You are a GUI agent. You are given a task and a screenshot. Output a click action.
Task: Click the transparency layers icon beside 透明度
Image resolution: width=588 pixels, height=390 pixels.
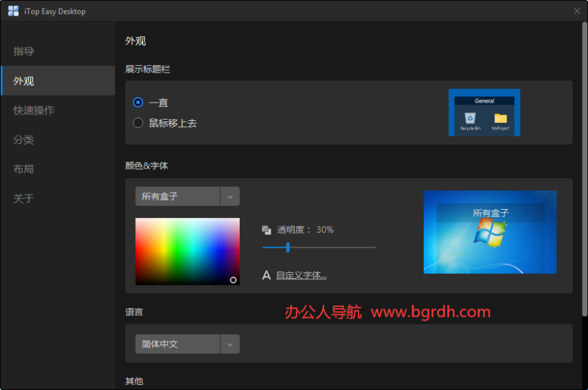(x=267, y=229)
